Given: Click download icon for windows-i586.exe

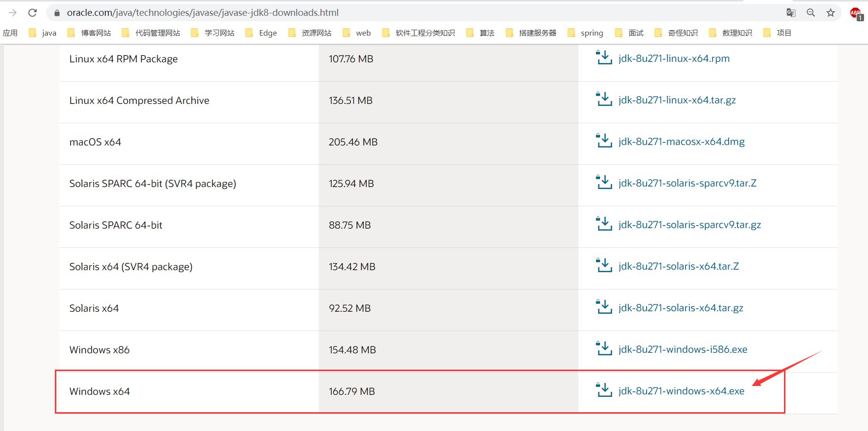Looking at the screenshot, I should (x=604, y=348).
